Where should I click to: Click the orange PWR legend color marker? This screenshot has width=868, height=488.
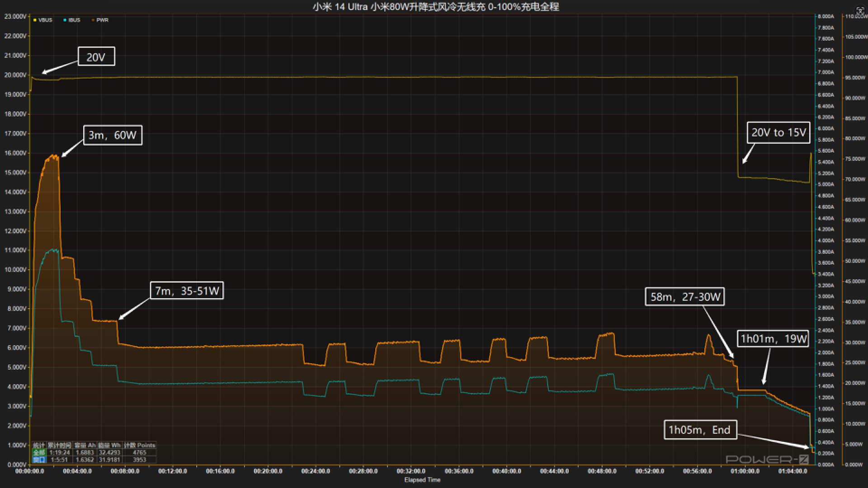tap(93, 20)
